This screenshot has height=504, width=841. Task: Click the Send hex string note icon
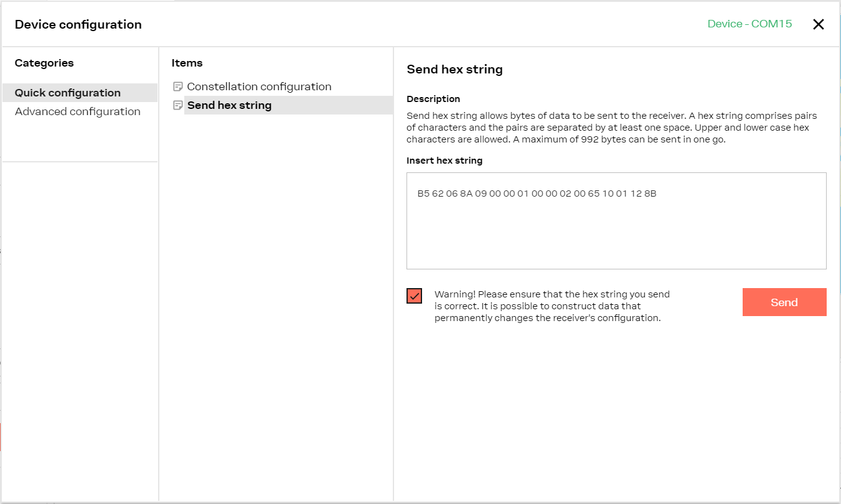point(178,105)
